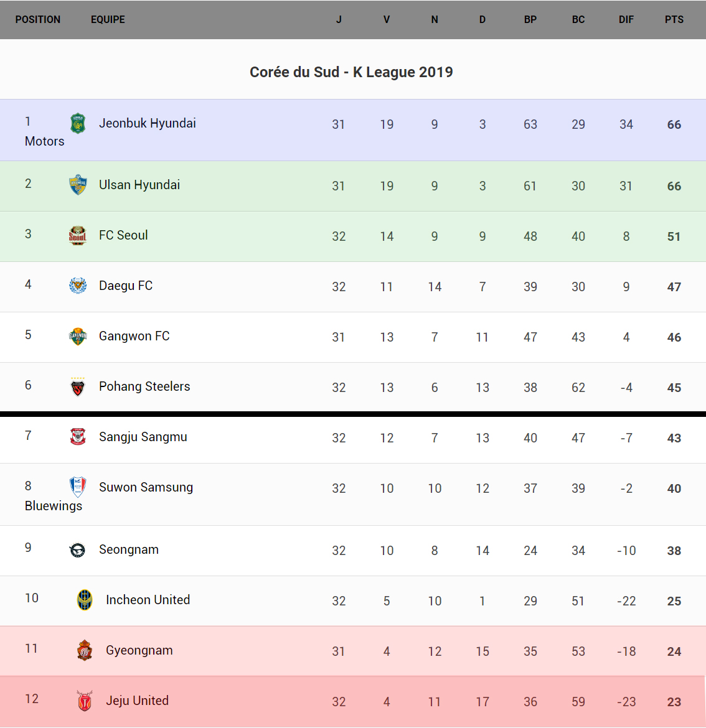
Task: Click the Daegu FC team crest
Action: coord(78,286)
